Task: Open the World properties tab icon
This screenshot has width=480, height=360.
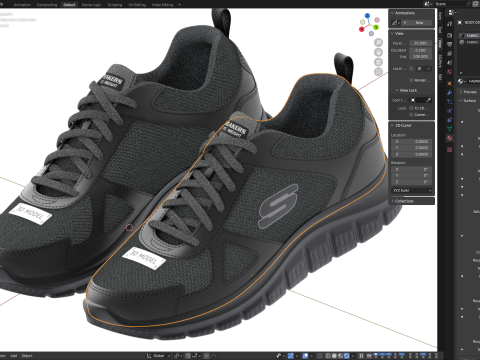Action: [450, 72]
